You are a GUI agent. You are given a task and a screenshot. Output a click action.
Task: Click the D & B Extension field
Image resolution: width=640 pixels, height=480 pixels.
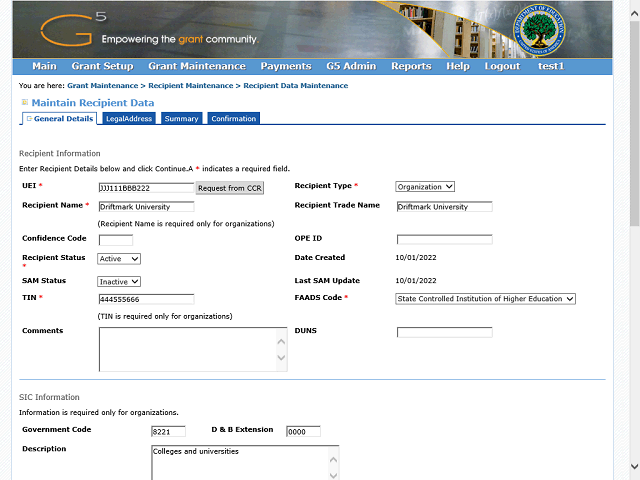pyautogui.click(x=303, y=431)
